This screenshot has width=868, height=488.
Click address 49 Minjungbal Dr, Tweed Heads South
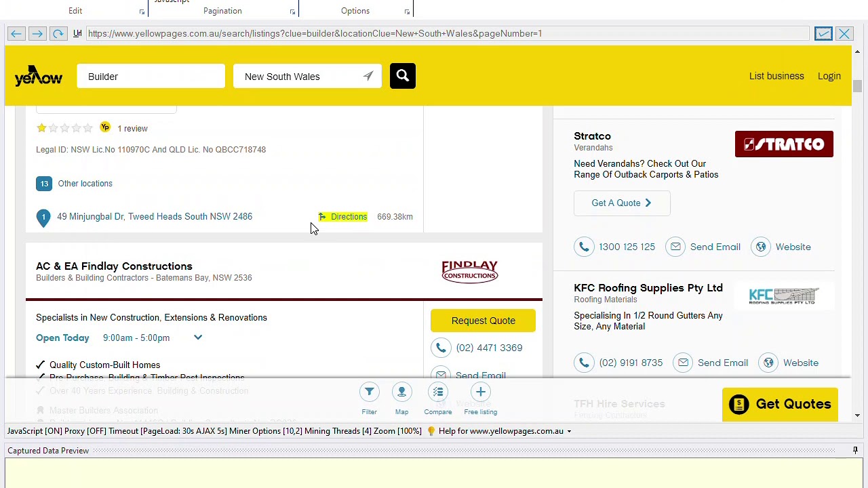(x=155, y=217)
